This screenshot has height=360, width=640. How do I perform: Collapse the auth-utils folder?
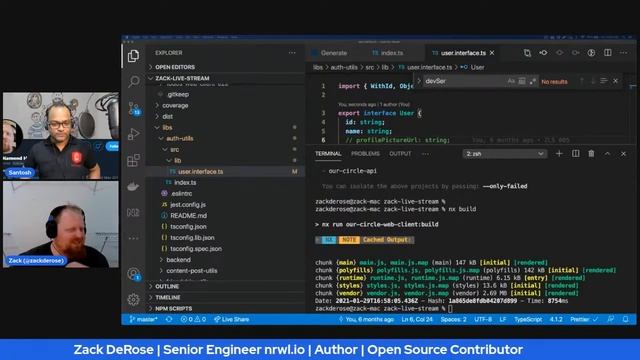[x=180, y=138]
